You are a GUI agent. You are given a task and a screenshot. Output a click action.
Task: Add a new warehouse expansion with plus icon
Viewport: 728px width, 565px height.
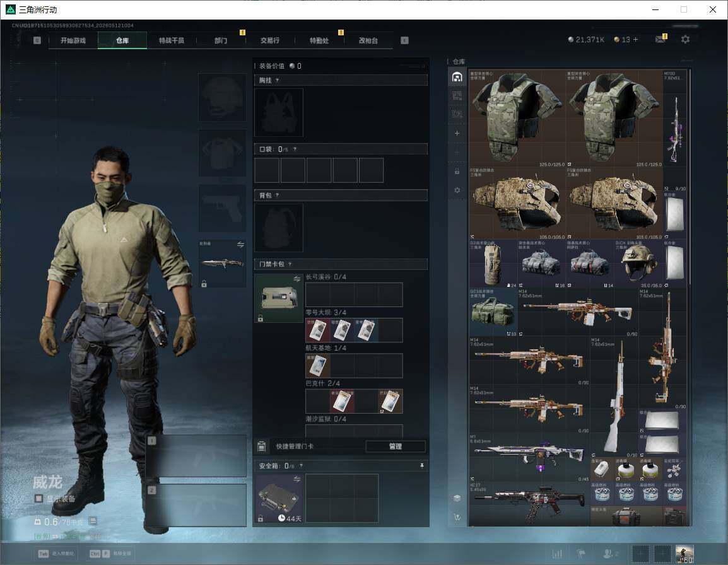(x=457, y=133)
